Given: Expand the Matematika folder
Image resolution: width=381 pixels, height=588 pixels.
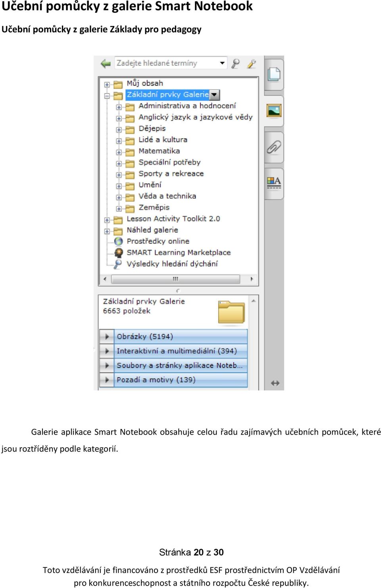Looking at the screenshot, I should pyautogui.click(x=119, y=152).
